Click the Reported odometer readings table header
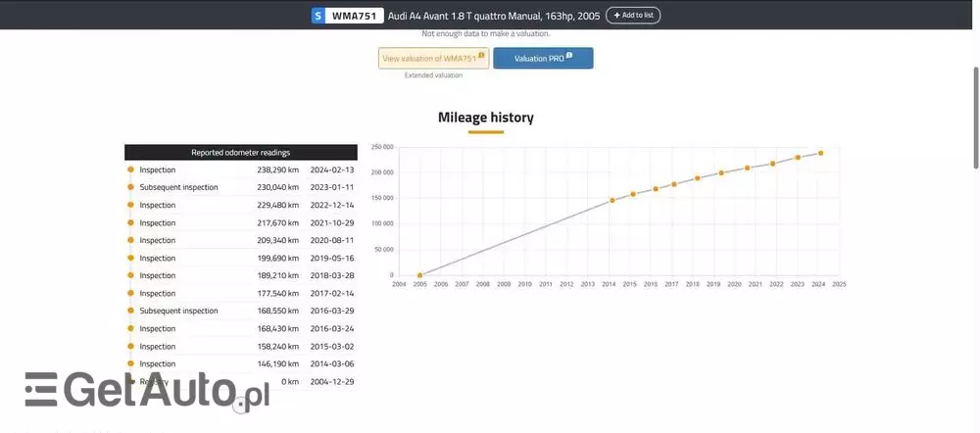This screenshot has height=433, width=980. [x=240, y=152]
